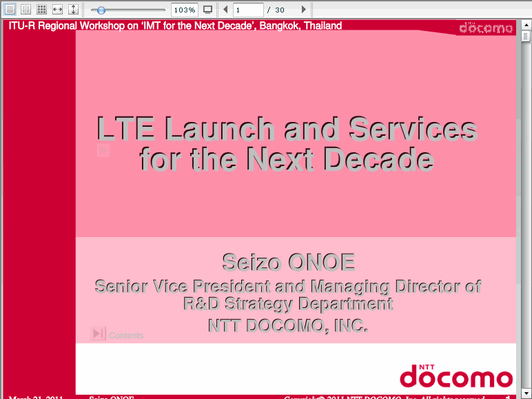Screen dimensions: 532x399
Task: Click the ITU-R Regional Workshop header text
Action: (x=175, y=25)
